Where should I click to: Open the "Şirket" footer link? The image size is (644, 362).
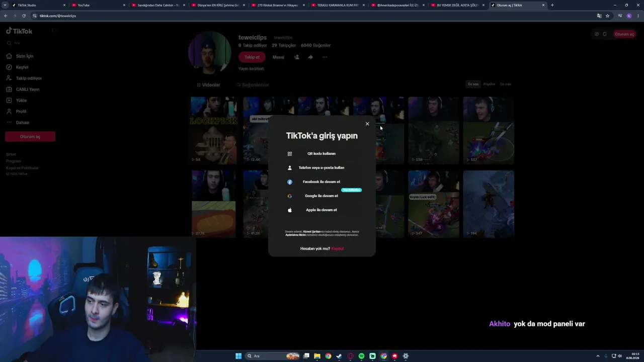[x=11, y=154]
